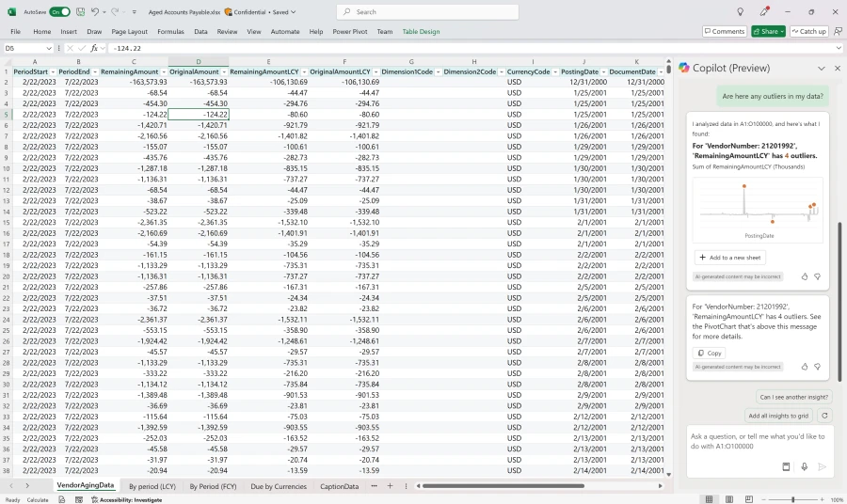Switch to By period (LCY) sheet
This screenshot has width=847, height=504.
tap(152, 486)
